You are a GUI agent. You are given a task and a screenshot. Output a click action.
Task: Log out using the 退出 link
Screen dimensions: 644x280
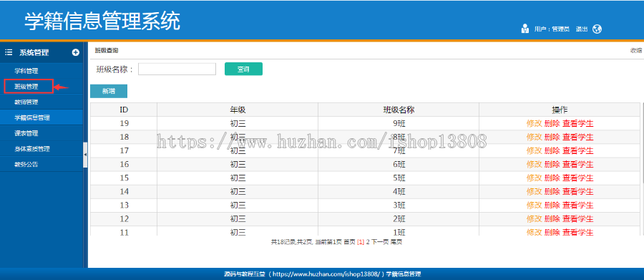point(582,29)
